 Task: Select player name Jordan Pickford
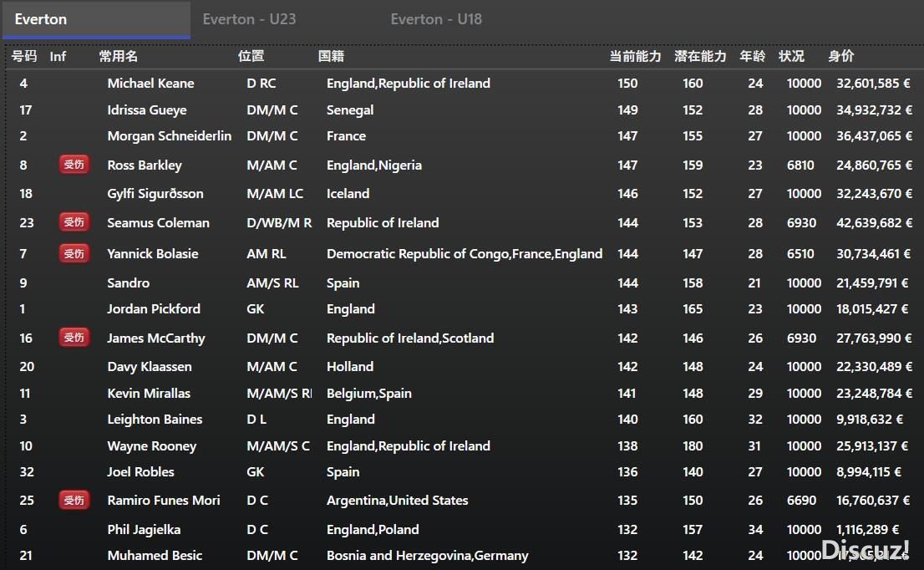154,309
